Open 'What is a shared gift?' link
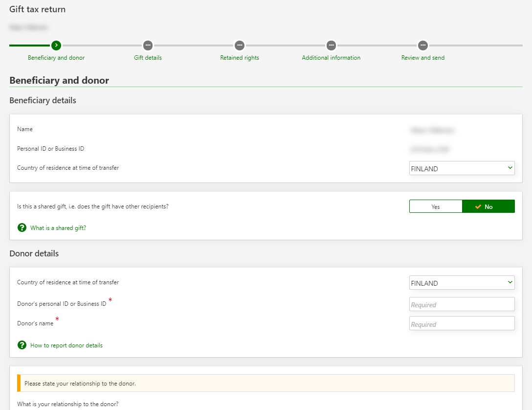Viewport: 532px width, 410px height. click(58, 228)
